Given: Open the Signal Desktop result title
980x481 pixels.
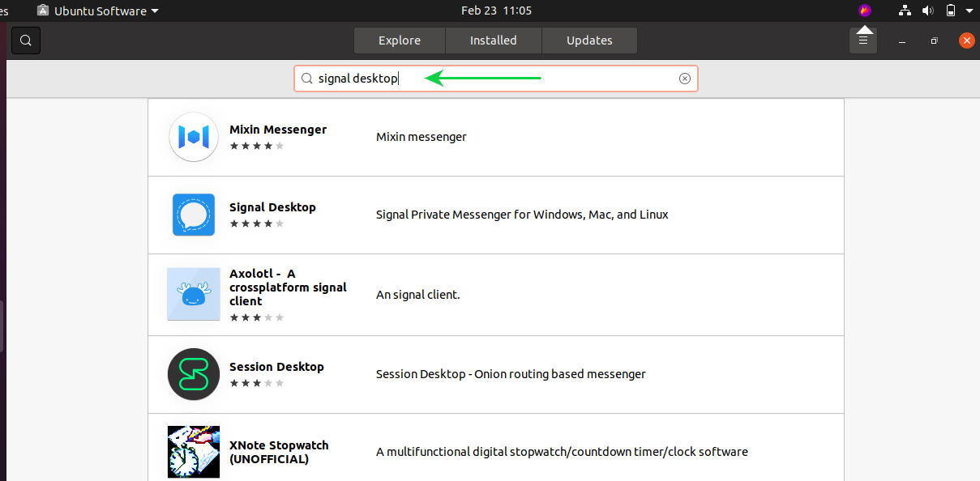Looking at the screenshot, I should 272,207.
